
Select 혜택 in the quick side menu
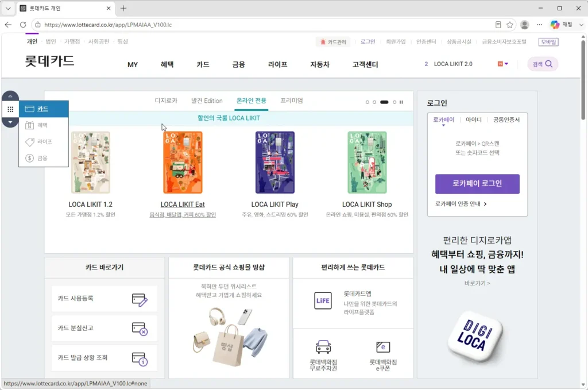tap(44, 125)
